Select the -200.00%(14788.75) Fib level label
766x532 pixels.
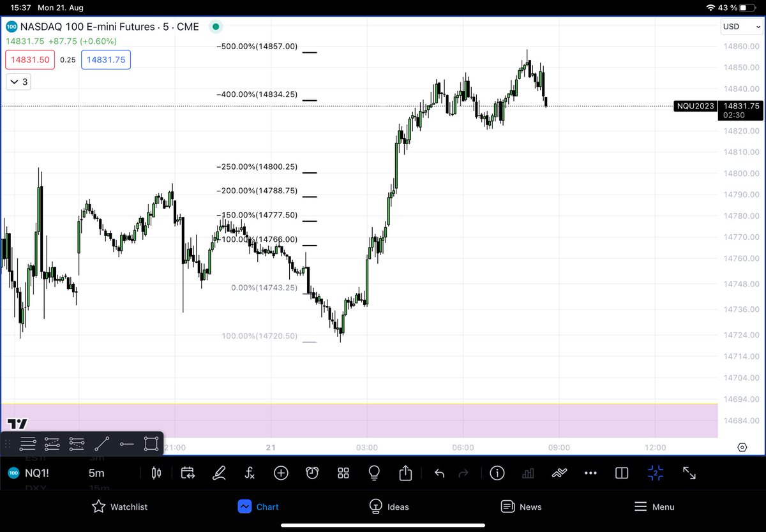point(257,191)
